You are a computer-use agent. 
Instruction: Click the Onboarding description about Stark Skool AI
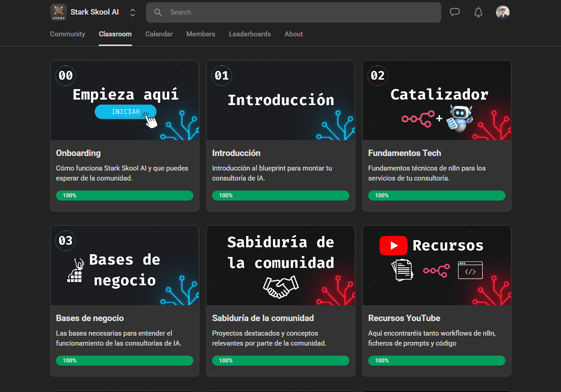[122, 173]
